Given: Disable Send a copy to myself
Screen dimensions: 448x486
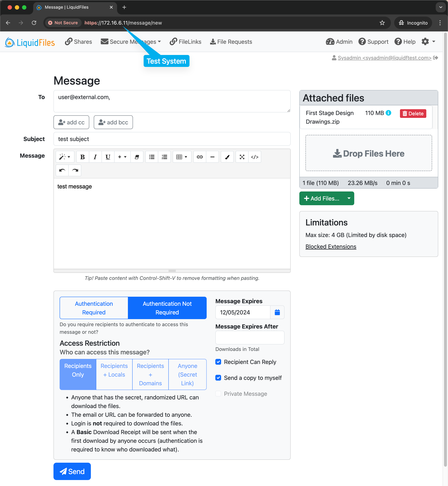Looking at the screenshot, I should pyautogui.click(x=218, y=378).
